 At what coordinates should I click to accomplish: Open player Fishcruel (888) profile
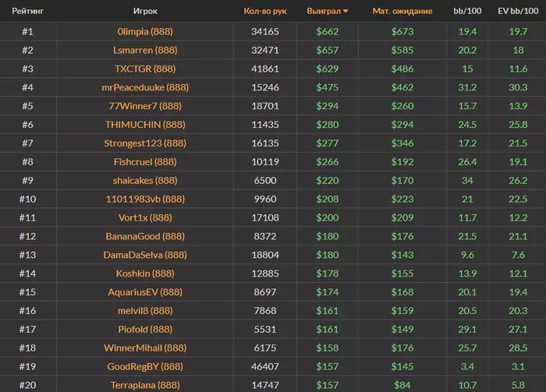tap(145, 162)
